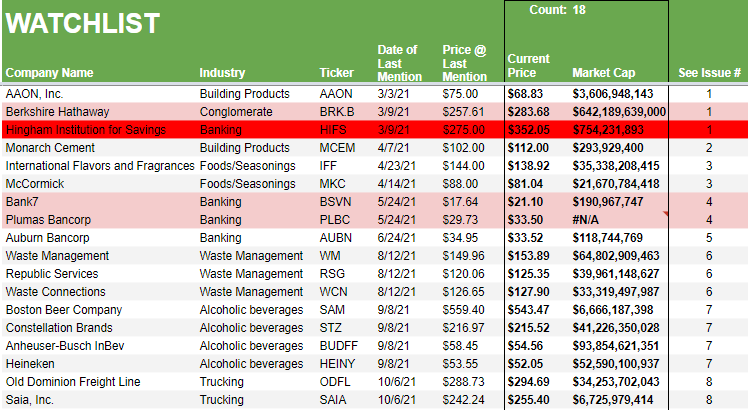The width and height of the screenshot is (748, 410).
Task: Click the Industry column header
Action: pos(222,73)
